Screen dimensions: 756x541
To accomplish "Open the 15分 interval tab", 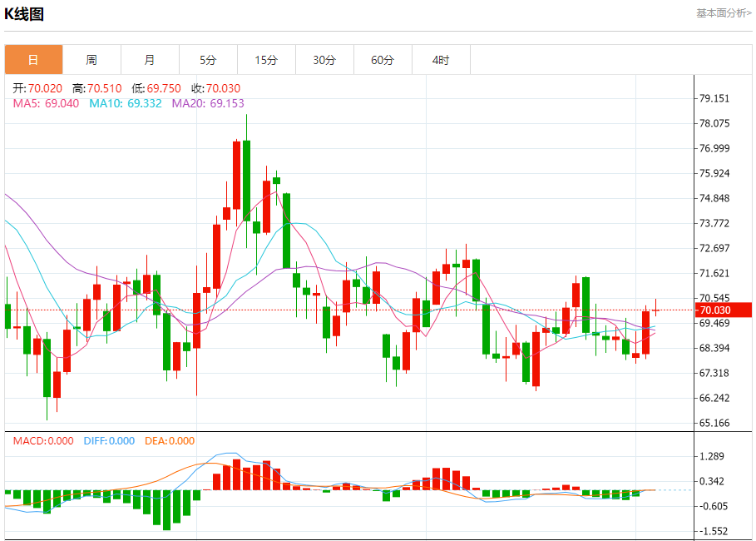I will click(266, 60).
